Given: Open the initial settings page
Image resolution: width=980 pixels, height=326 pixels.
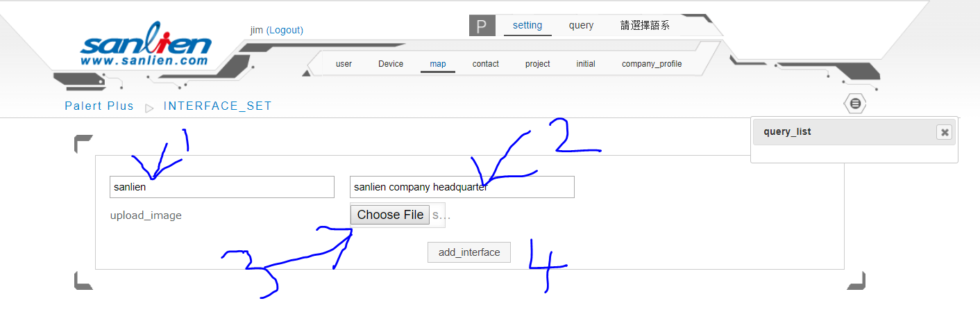Looking at the screenshot, I should [586, 64].
